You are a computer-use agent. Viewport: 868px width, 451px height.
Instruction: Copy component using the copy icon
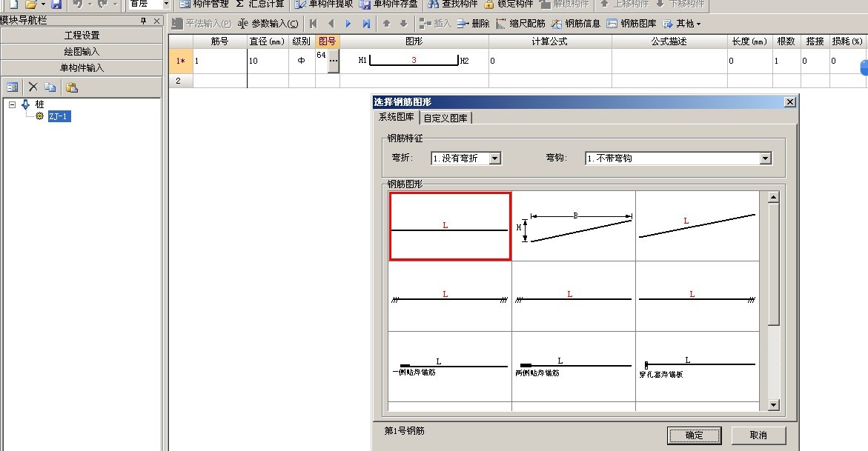tap(50, 87)
